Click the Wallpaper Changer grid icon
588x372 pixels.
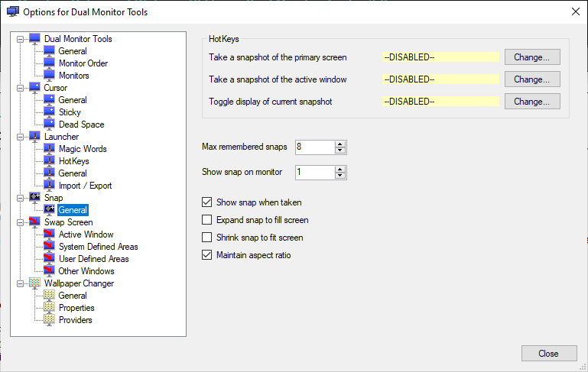coord(35,283)
